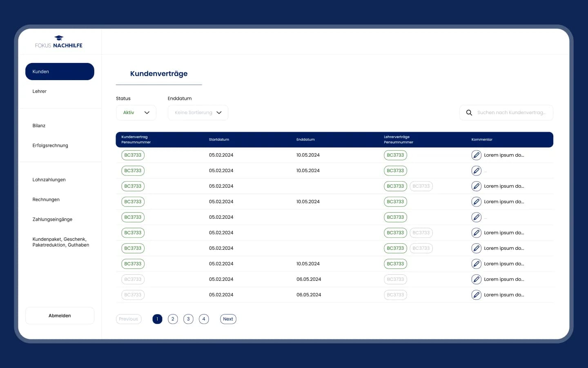Edit the comment in the seventh table row
The image size is (588, 368).
click(x=477, y=249)
